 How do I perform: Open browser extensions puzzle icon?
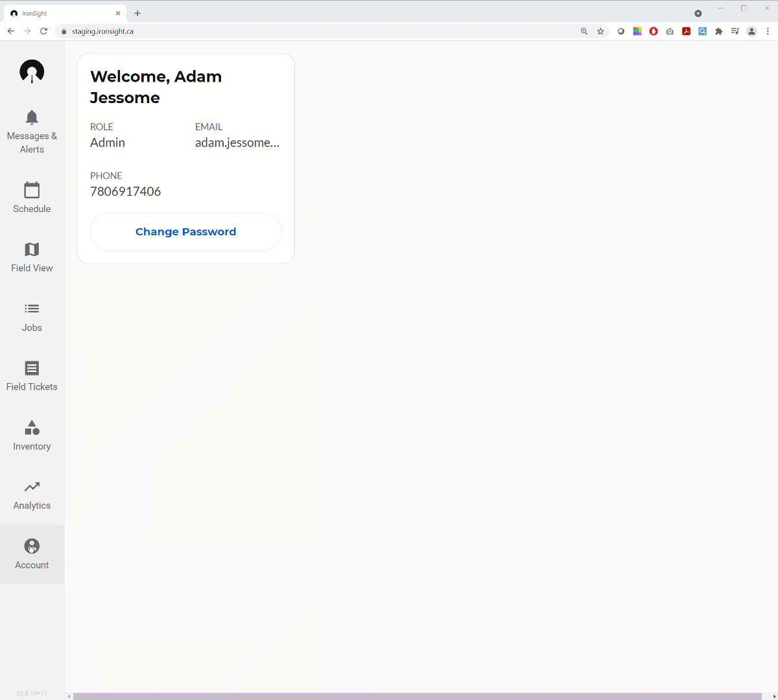(x=718, y=31)
